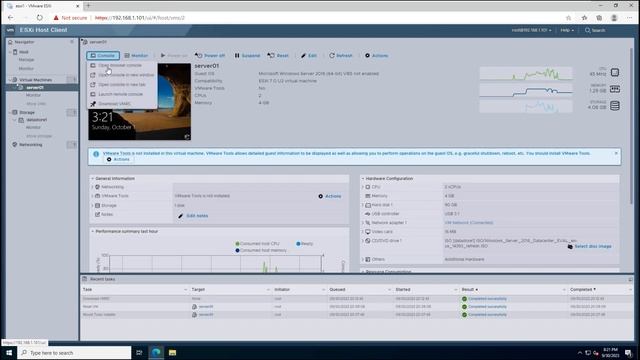
Task: Open server01 target link in Reset VM row
Action: [x=206, y=307]
